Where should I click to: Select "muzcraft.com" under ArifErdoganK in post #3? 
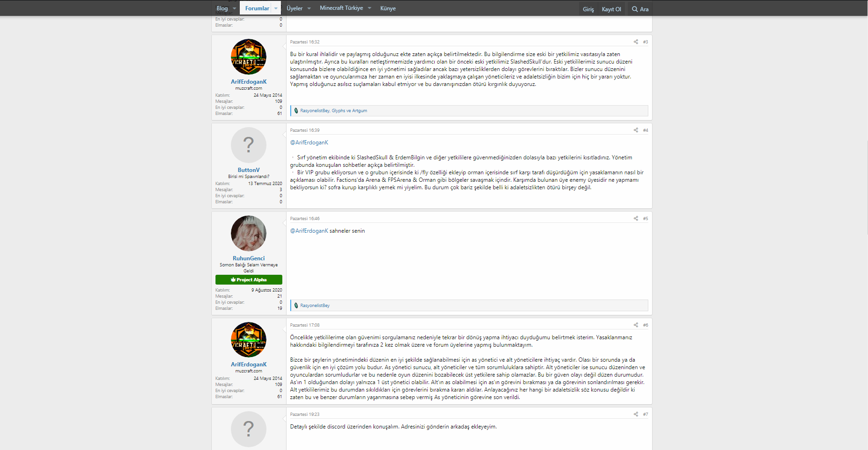(x=249, y=88)
